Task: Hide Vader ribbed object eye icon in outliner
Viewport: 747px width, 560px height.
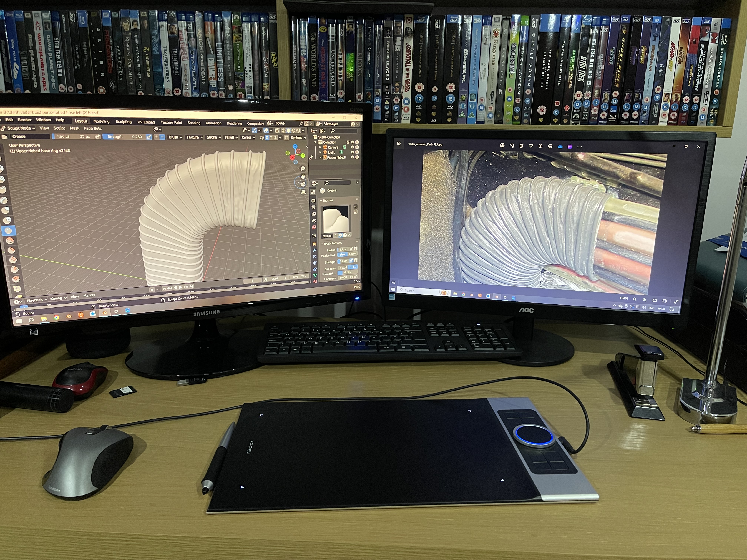Action: click(x=352, y=157)
